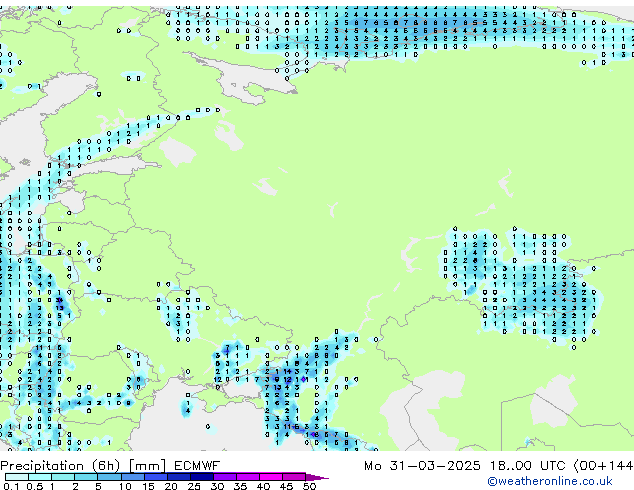Select the 2–5 mm legend swatch
The image size is (634, 490).
(86, 477)
